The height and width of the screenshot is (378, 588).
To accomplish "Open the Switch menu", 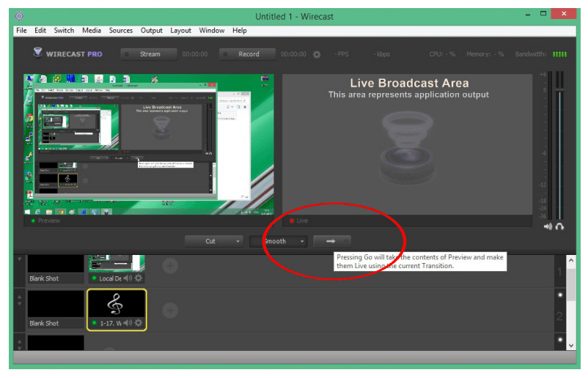I will [x=64, y=30].
